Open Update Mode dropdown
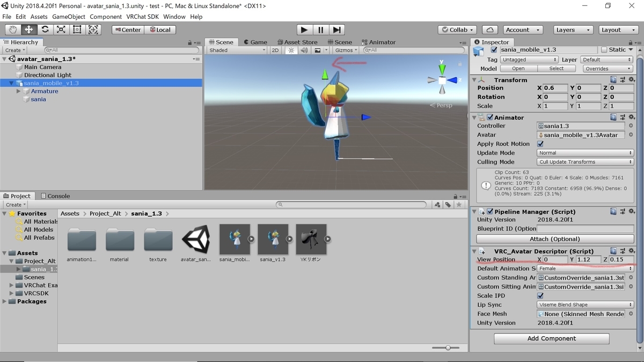 [x=586, y=153]
